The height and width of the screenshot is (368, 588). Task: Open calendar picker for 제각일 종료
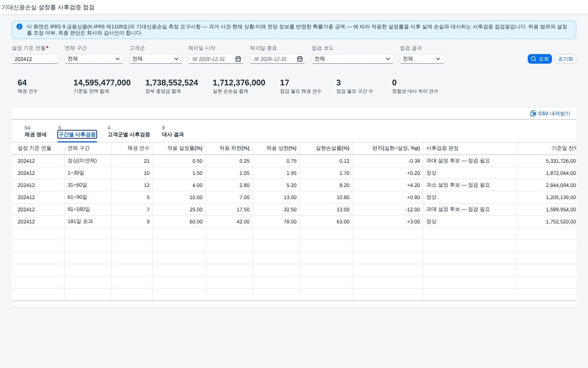click(x=300, y=59)
